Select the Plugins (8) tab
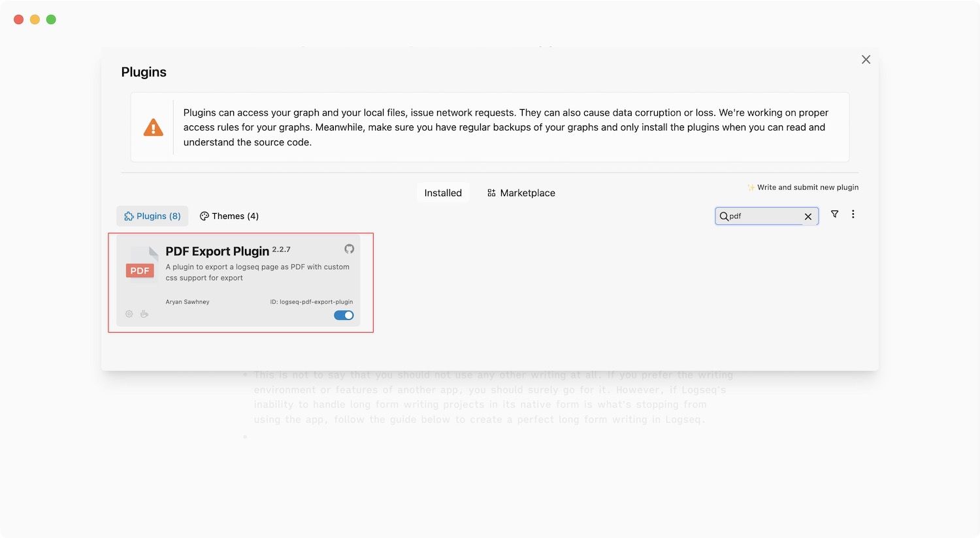 tap(152, 216)
